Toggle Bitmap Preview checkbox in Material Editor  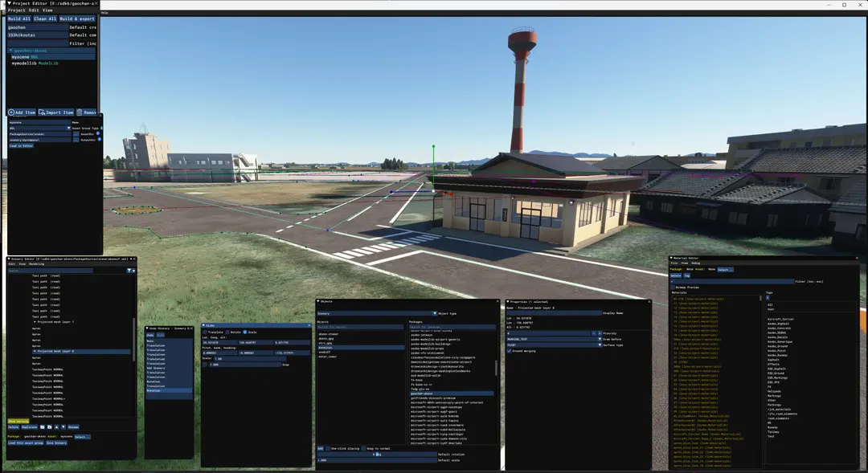pos(674,287)
